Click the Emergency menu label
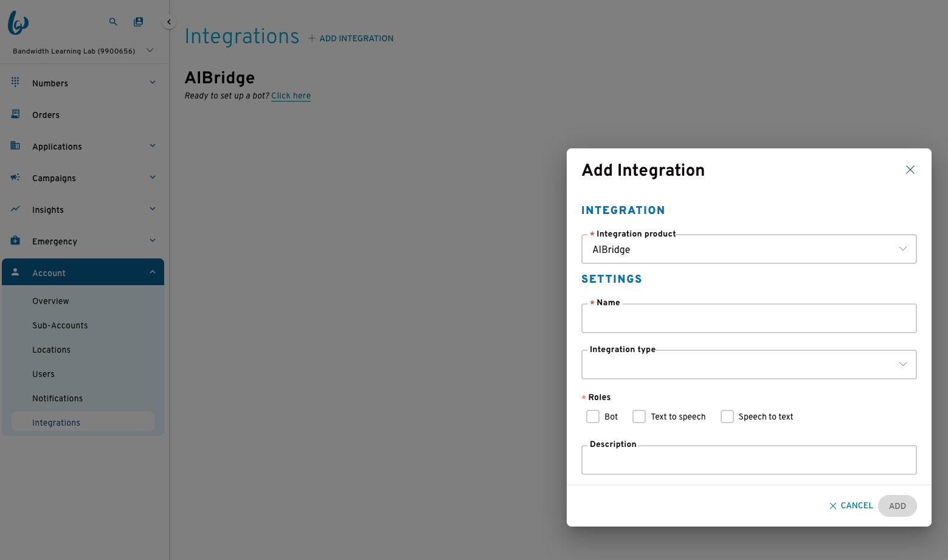 (x=55, y=241)
